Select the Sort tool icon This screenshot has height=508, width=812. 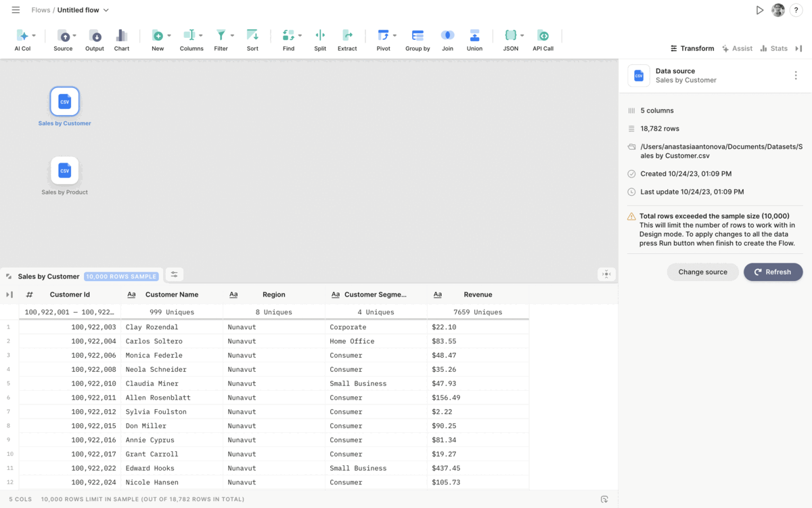[252, 35]
